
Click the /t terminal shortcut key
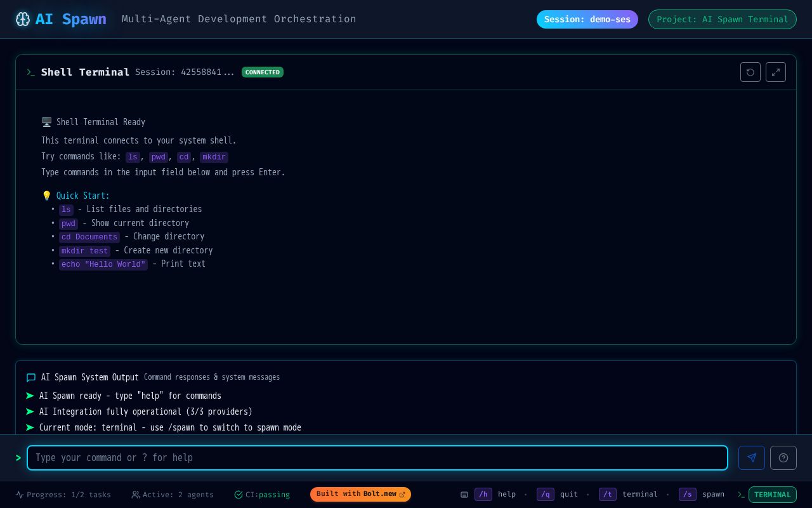(x=608, y=495)
